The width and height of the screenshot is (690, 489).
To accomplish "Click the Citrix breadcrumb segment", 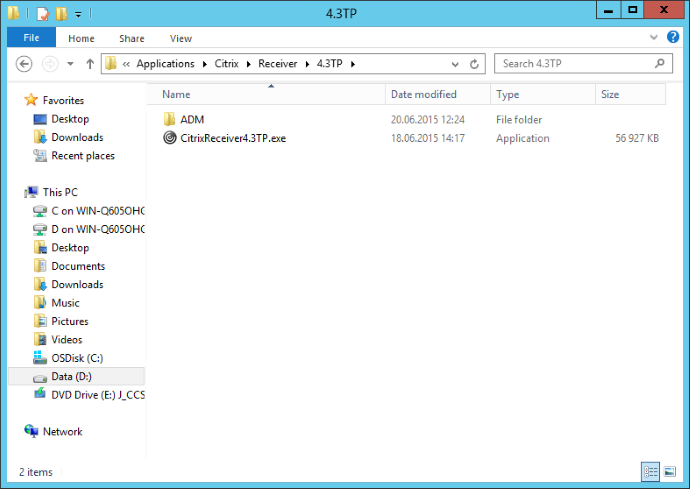I will 227,64.
